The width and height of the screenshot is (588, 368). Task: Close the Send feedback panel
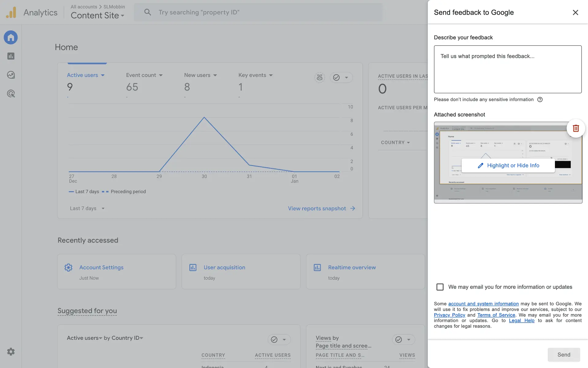(x=575, y=12)
